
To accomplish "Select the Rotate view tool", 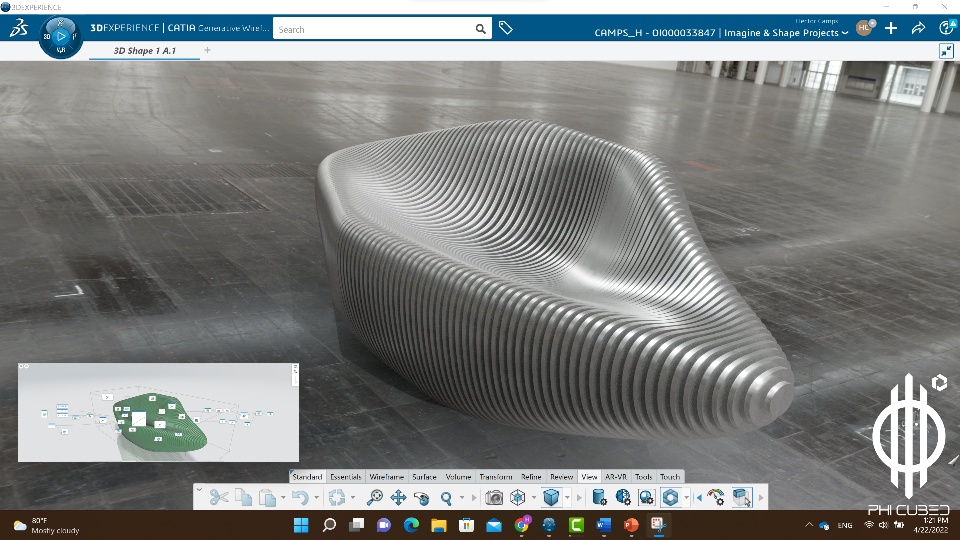I will point(422,498).
